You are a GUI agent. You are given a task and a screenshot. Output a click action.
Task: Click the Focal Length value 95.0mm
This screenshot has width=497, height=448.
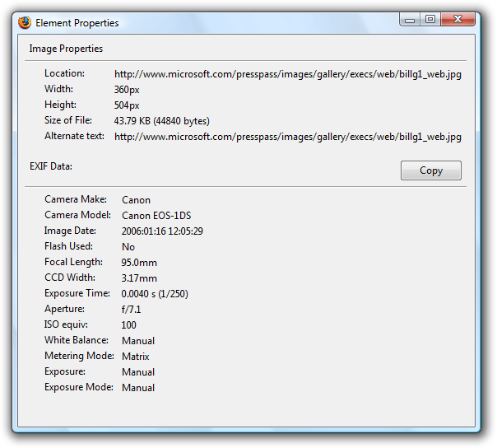point(139,263)
